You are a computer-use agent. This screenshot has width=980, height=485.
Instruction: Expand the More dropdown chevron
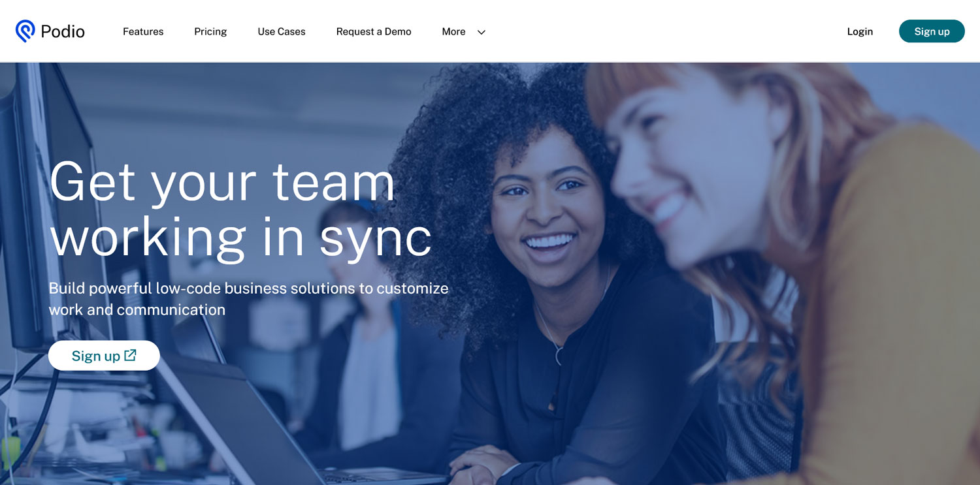click(482, 32)
